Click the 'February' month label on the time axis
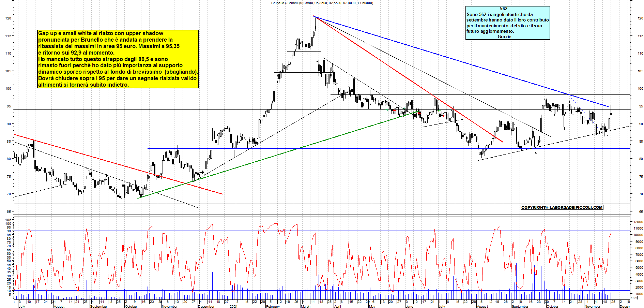Viewport: 644px width, 308px height. 273,306
